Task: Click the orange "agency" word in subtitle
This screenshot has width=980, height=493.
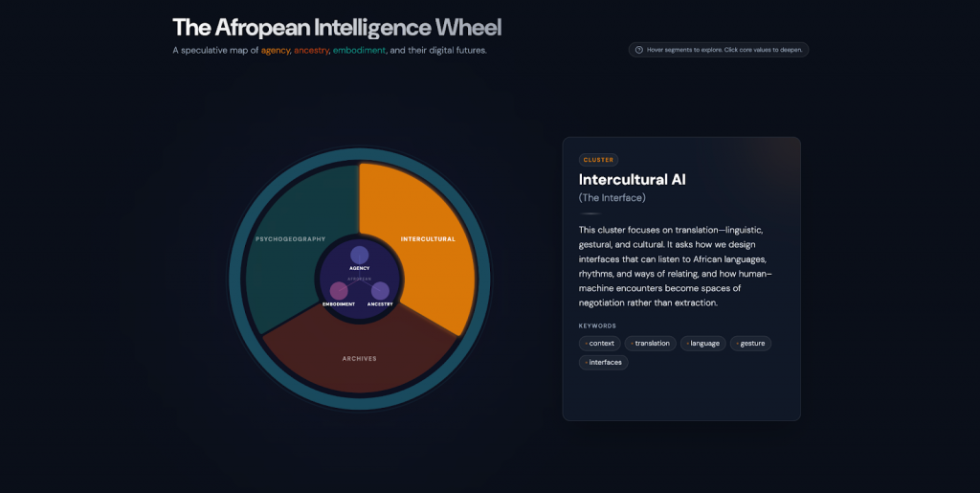Action: coord(275,51)
